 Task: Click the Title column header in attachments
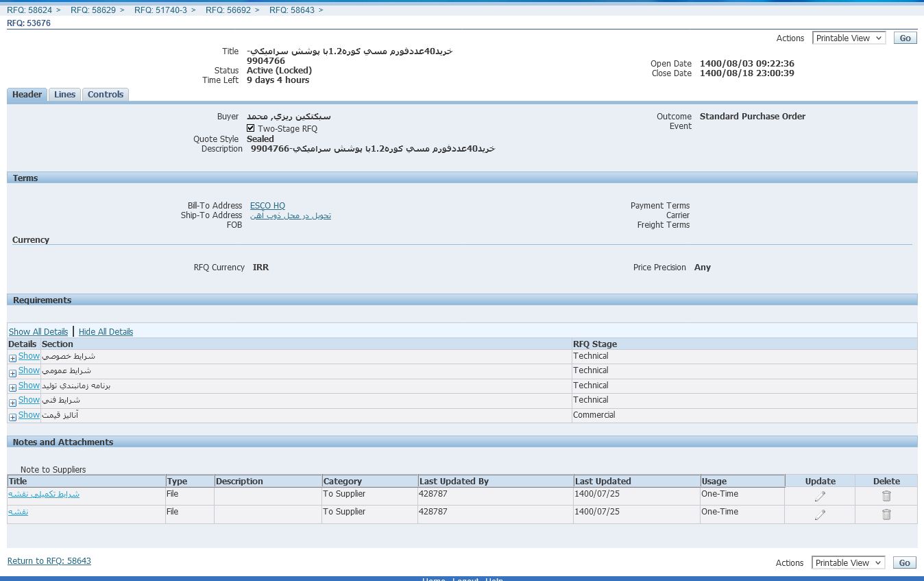point(86,481)
